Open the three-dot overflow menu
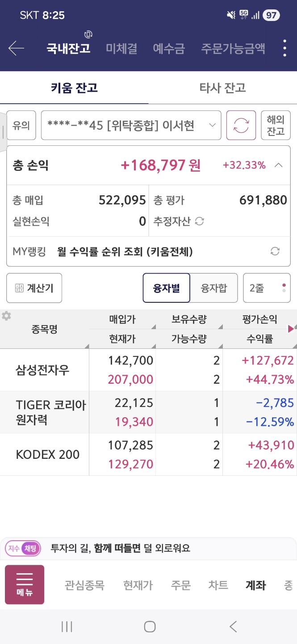The height and width of the screenshot is (644, 297). tap(284, 48)
